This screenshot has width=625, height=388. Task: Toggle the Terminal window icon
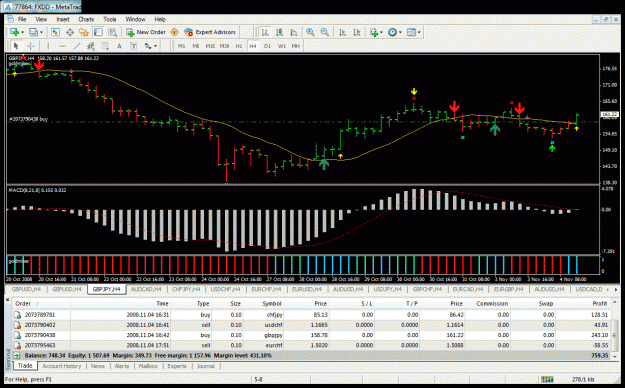point(98,32)
